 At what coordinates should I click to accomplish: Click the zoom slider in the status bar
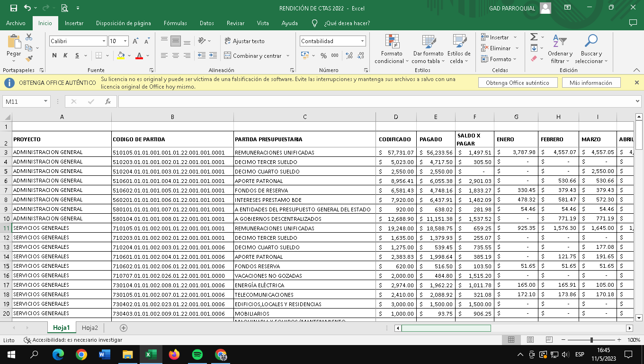591,340
